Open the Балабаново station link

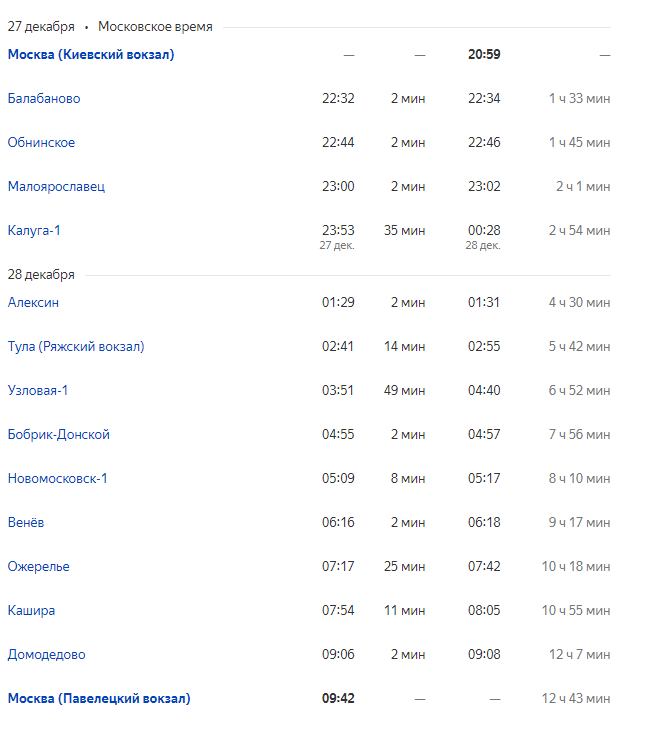pyautogui.click(x=44, y=99)
